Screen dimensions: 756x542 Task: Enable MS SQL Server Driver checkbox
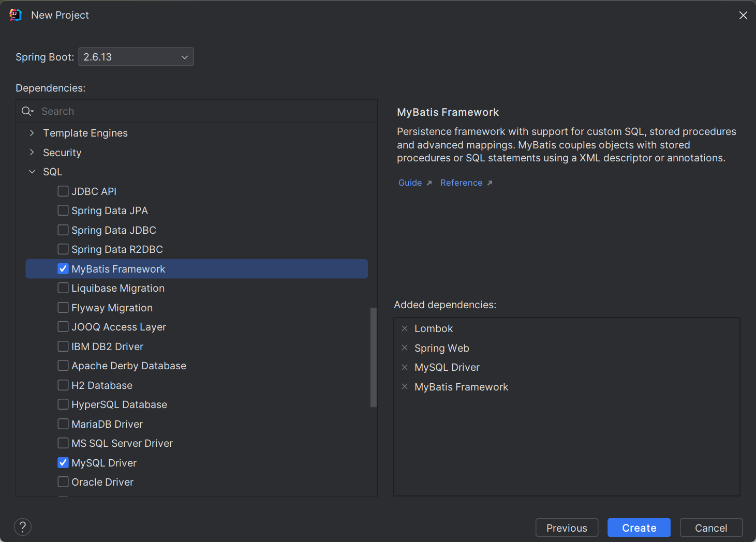(63, 443)
